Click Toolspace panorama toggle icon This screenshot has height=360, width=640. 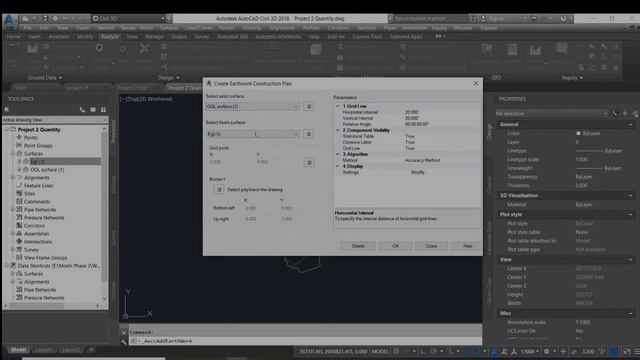pos(93,109)
